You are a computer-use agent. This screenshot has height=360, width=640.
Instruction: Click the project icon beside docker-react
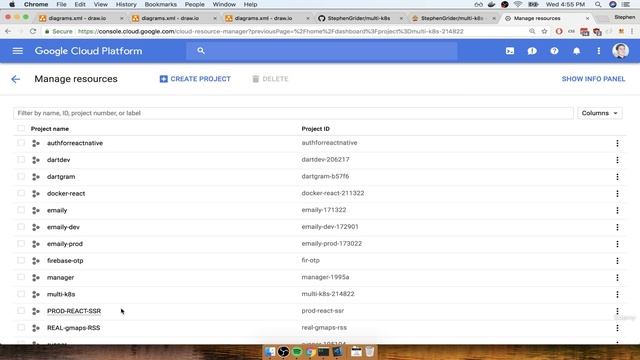point(36,193)
